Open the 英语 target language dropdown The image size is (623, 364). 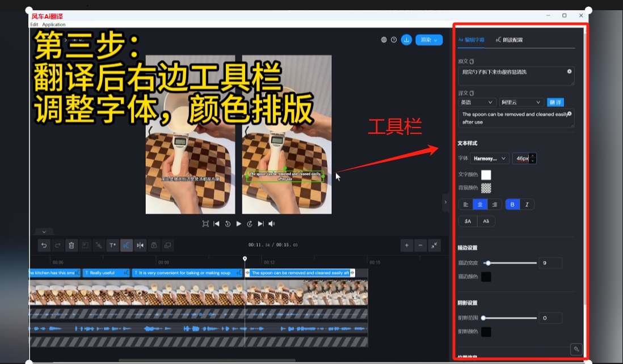(477, 103)
